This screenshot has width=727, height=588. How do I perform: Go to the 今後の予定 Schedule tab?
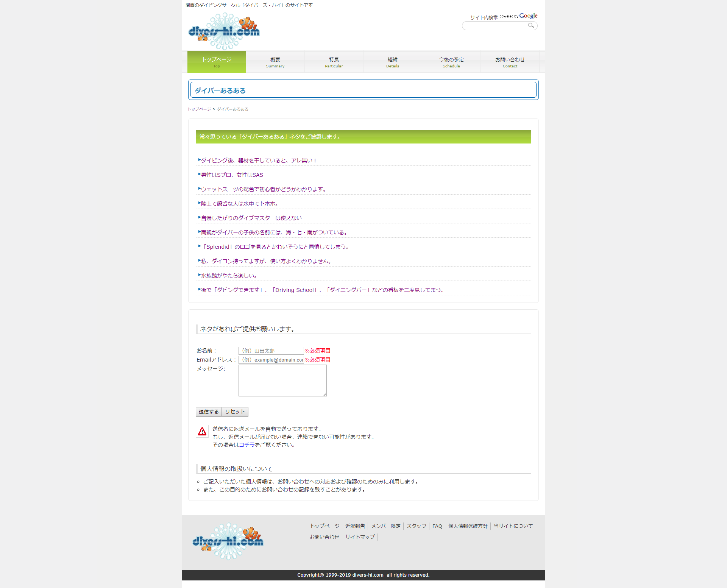coord(451,62)
